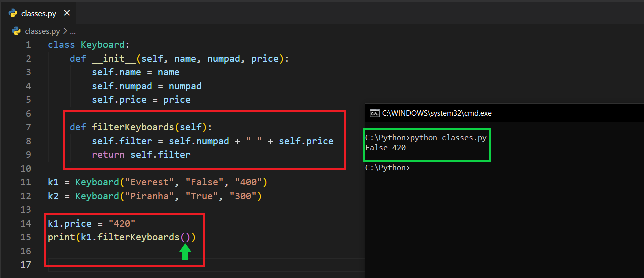Expand the breadcrumb ellipsis symbol list
644x278 pixels.
click(73, 31)
